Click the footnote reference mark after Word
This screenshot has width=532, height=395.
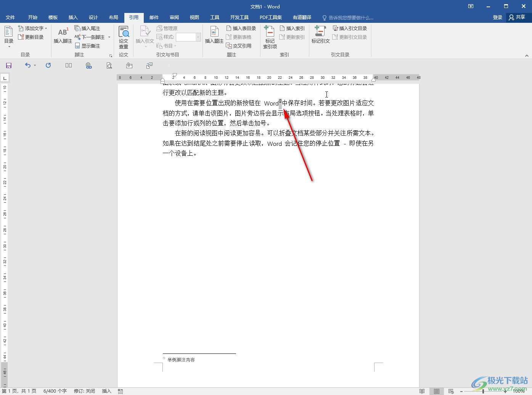click(x=280, y=101)
